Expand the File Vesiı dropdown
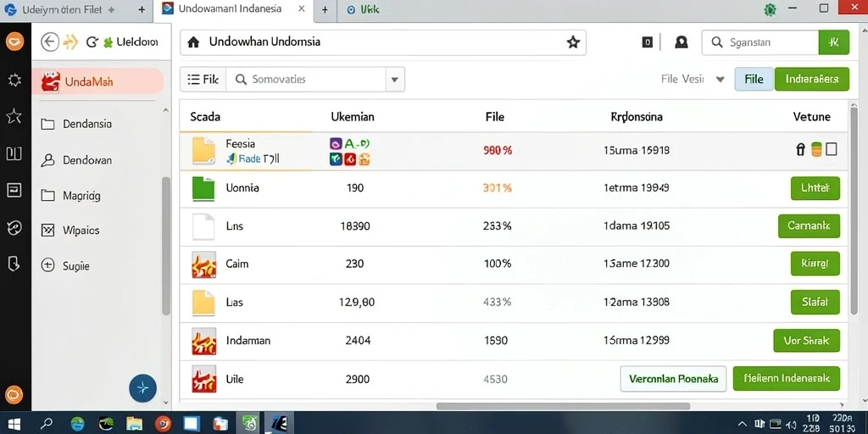The width and height of the screenshot is (868, 434). coord(720,79)
